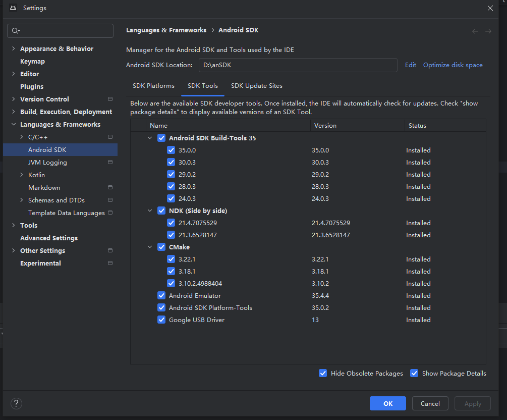Collapse the CMake group
The image size is (507, 420).
(150, 247)
